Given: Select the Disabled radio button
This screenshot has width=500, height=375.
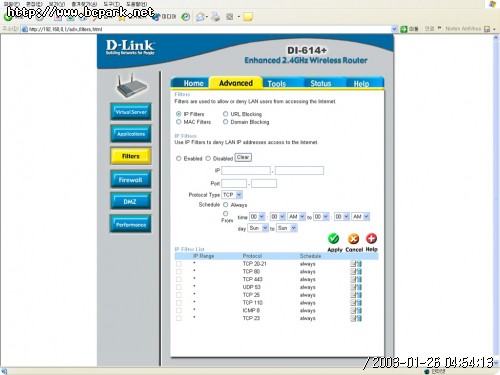Looking at the screenshot, I should point(208,158).
